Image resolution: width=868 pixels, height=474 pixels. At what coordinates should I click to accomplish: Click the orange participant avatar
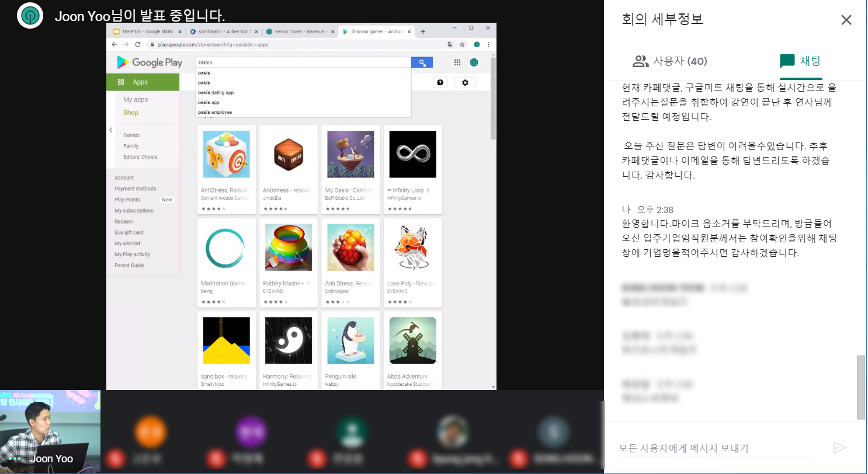(x=150, y=433)
